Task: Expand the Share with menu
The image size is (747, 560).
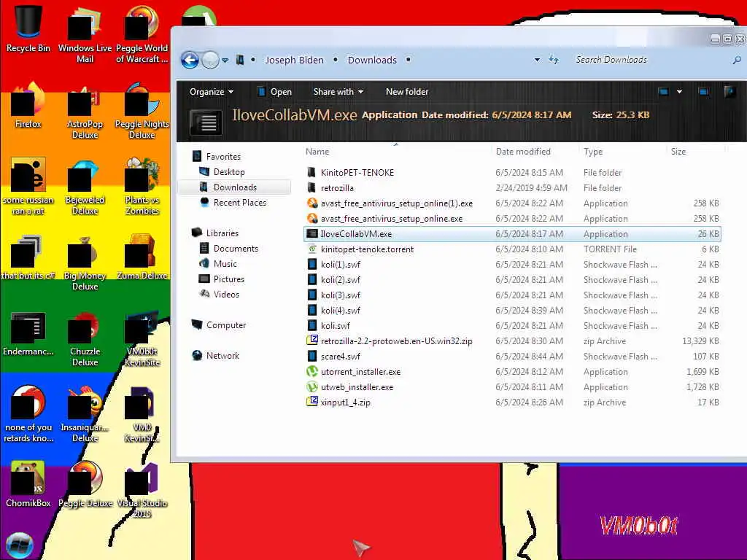Action: point(338,91)
